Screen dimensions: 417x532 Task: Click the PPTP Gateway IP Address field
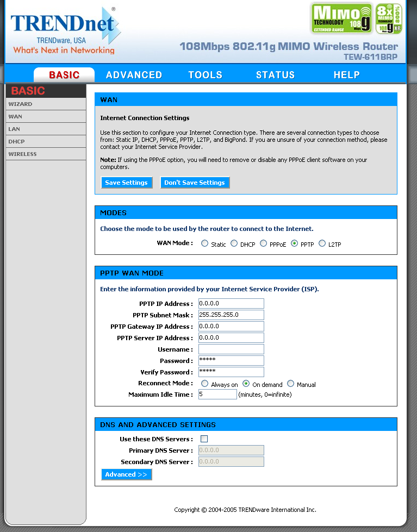click(231, 326)
